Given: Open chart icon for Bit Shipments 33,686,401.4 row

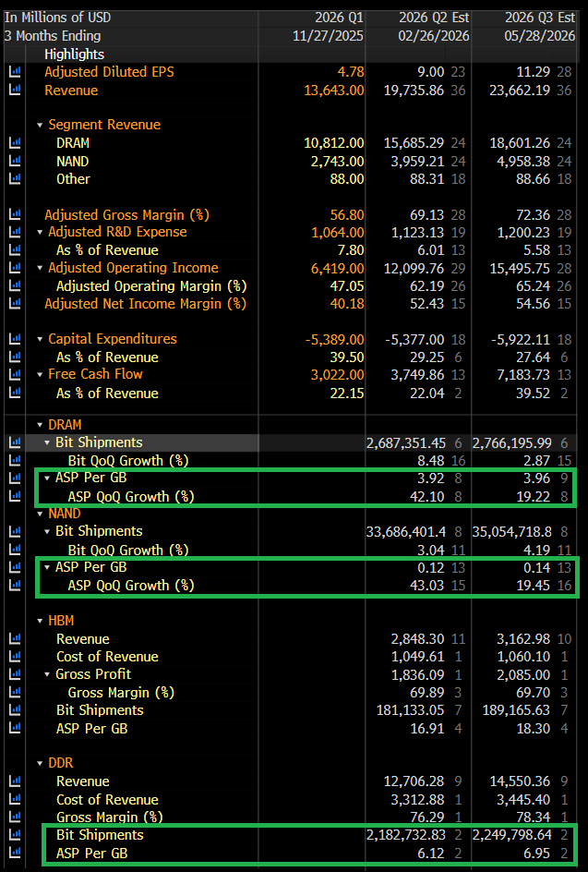Looking at the screenshot, I should pos(15,531).
